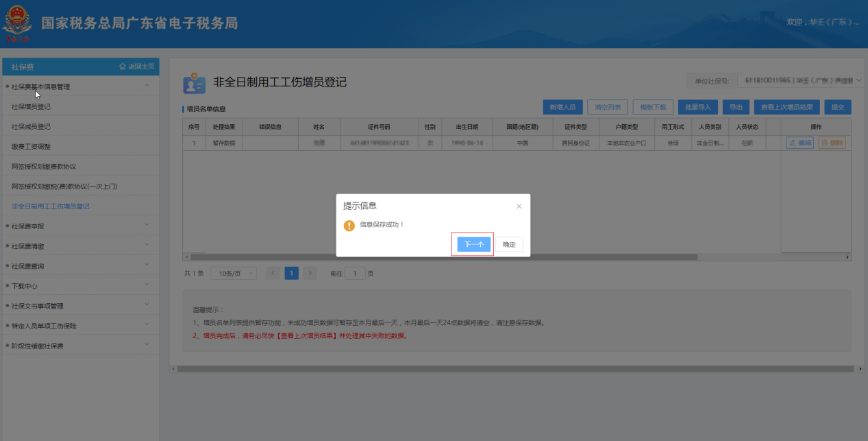Click the tax bureau emblem logo
This screenshot has width=868, height=441.
pos(17,24)
